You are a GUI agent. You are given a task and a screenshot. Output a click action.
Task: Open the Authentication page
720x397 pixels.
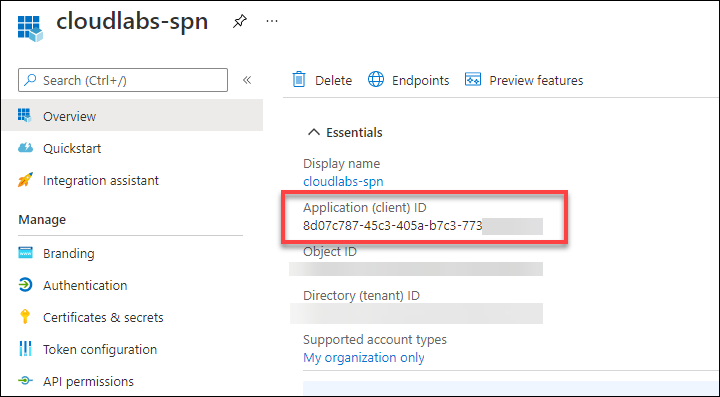point(85,285)
